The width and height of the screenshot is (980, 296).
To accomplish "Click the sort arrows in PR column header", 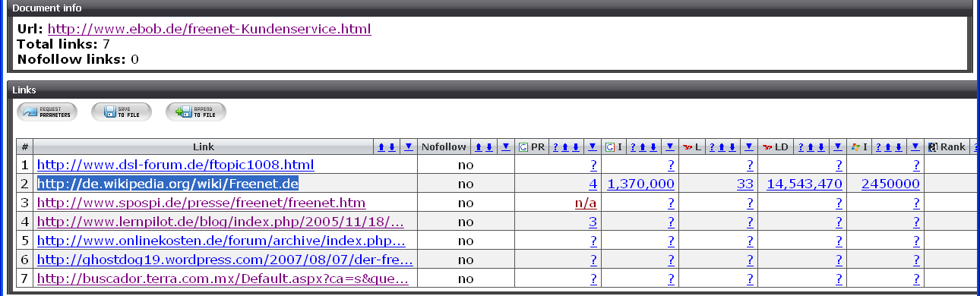I will [571, 146].
